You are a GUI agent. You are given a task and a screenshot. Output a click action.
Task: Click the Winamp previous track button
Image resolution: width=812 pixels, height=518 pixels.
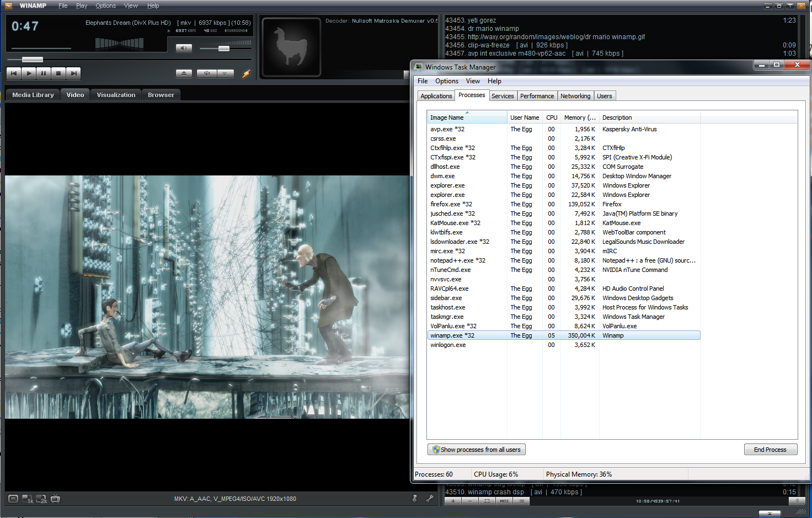[x=14, y=73]
